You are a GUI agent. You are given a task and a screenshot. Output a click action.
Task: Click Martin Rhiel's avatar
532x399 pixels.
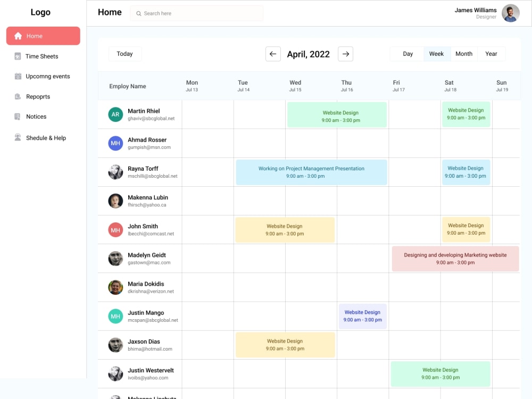[115, 114]
